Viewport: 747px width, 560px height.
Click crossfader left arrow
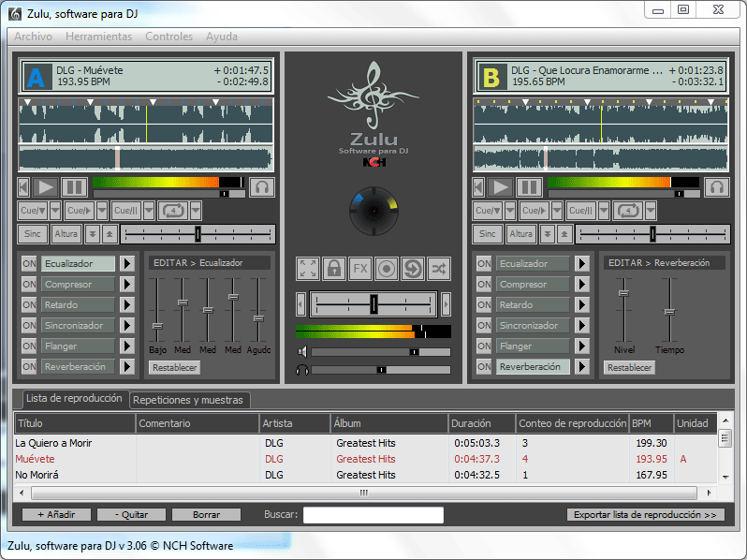[x=300, y=304]
